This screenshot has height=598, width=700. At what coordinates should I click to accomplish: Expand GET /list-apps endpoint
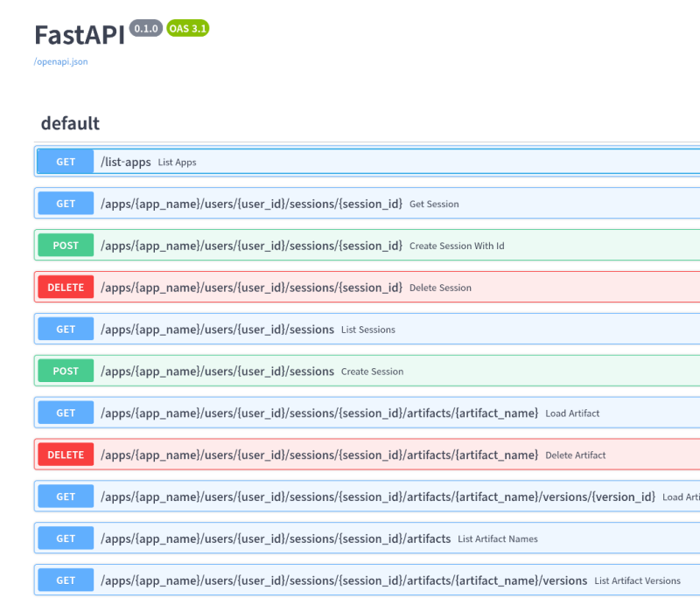pos(367,162)
